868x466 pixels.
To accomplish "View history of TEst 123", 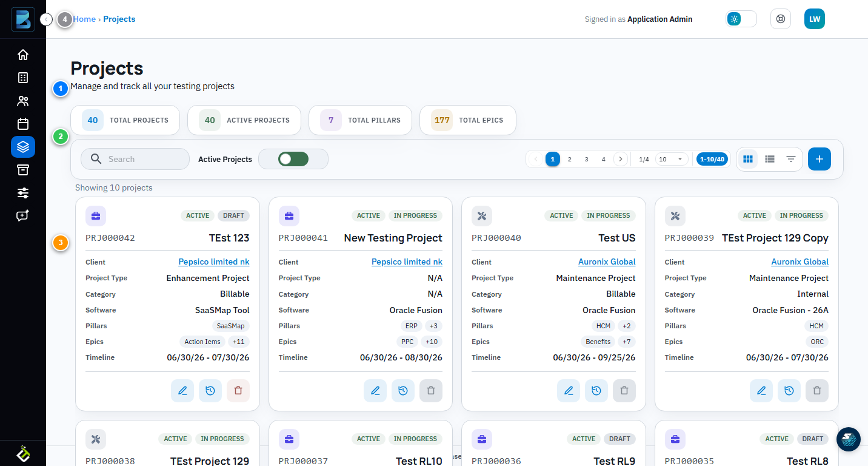I will pos(210,391).
